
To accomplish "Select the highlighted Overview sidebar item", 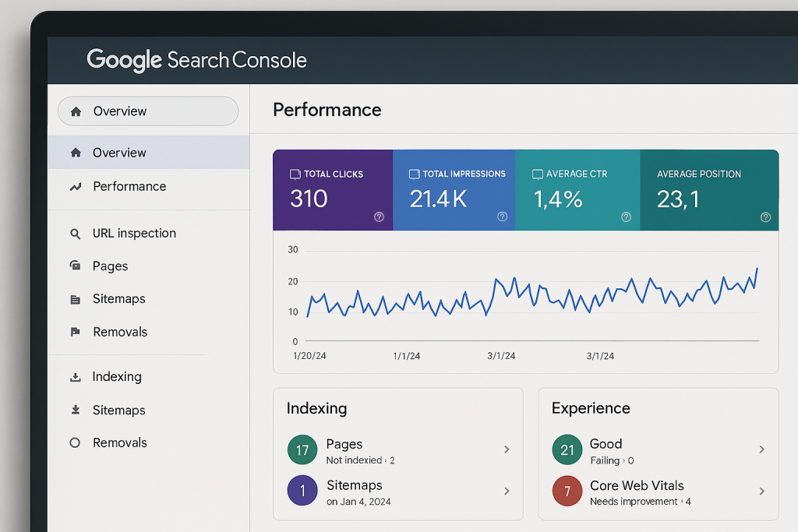I will pyautogui.click(x=119, y=153).
